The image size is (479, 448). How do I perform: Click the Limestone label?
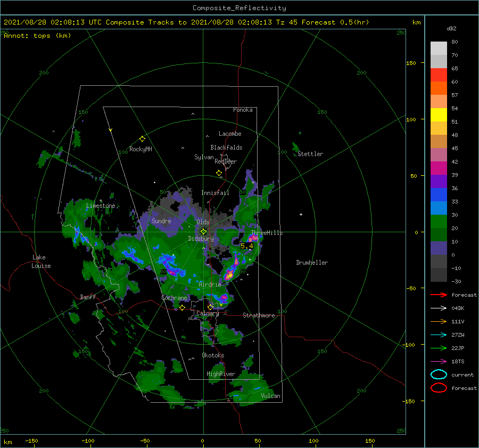click(101, 206)
